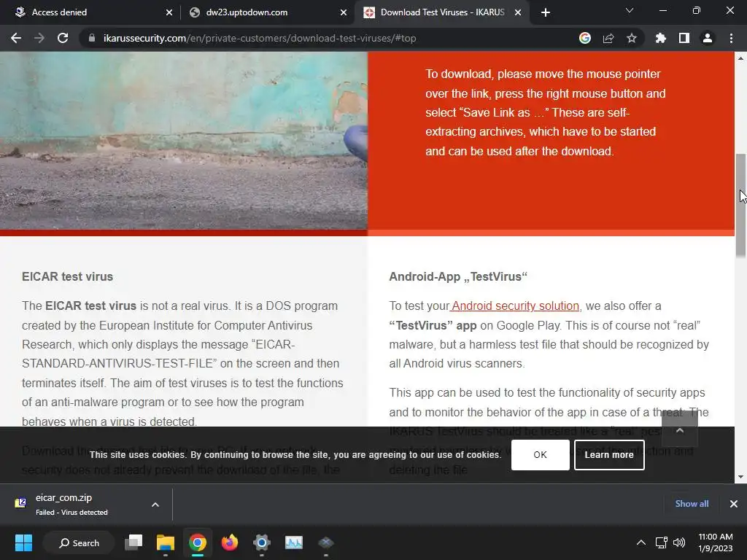
Task: Click Learn more about cookies
Action: coord(609,455)
